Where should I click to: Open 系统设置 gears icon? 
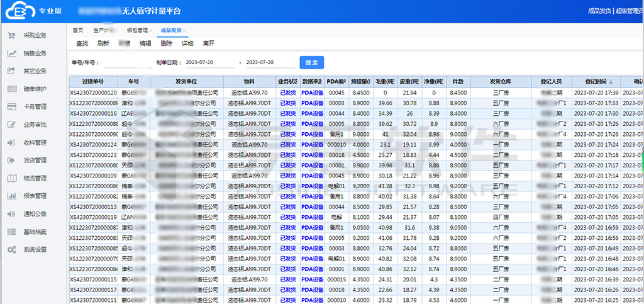click(11, 250)
